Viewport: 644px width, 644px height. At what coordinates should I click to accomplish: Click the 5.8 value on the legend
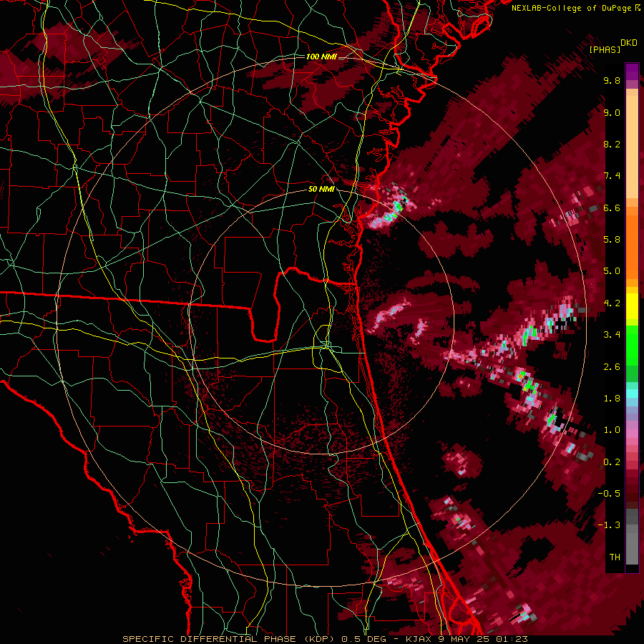[612, 240]
